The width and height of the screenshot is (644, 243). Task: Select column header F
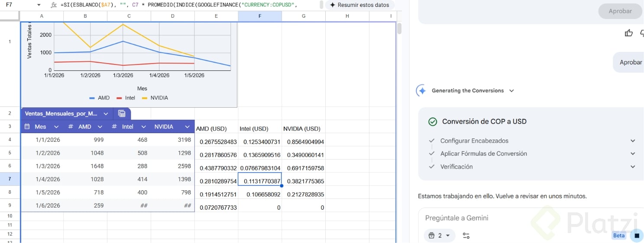(260, 16)
